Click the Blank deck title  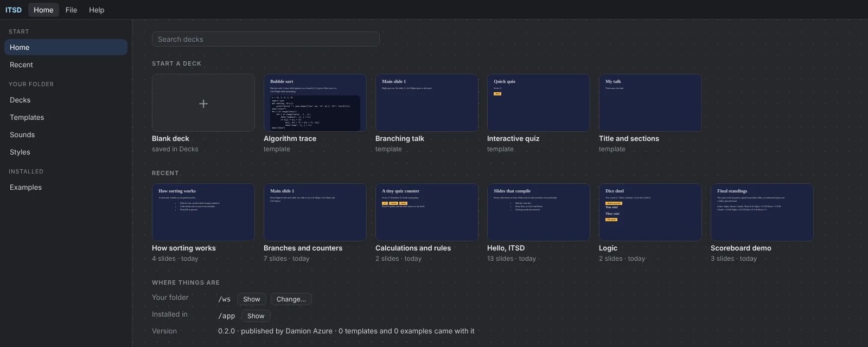click(170, 138)
